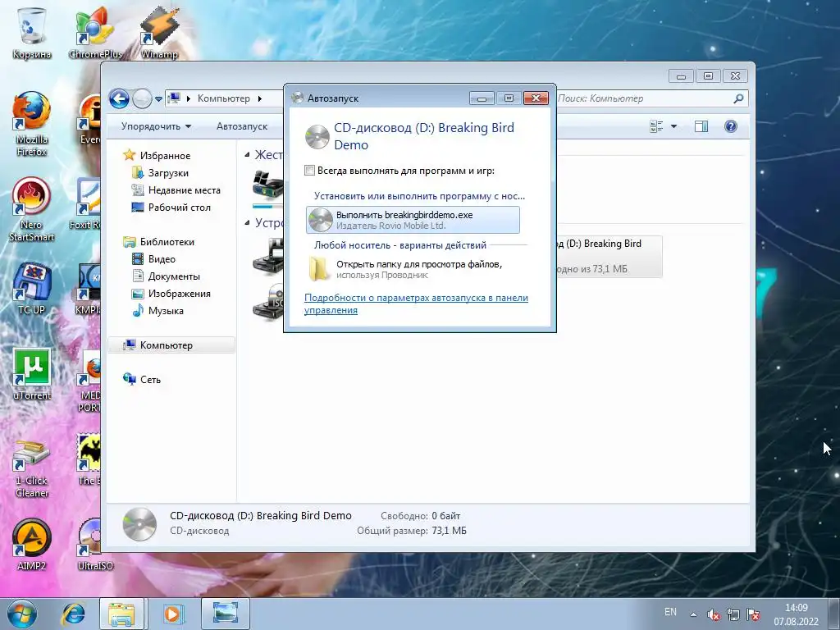Click Автозапуск in the Explorer toolbar
Viewport: 840px width, 630px height.
point(242,126)
